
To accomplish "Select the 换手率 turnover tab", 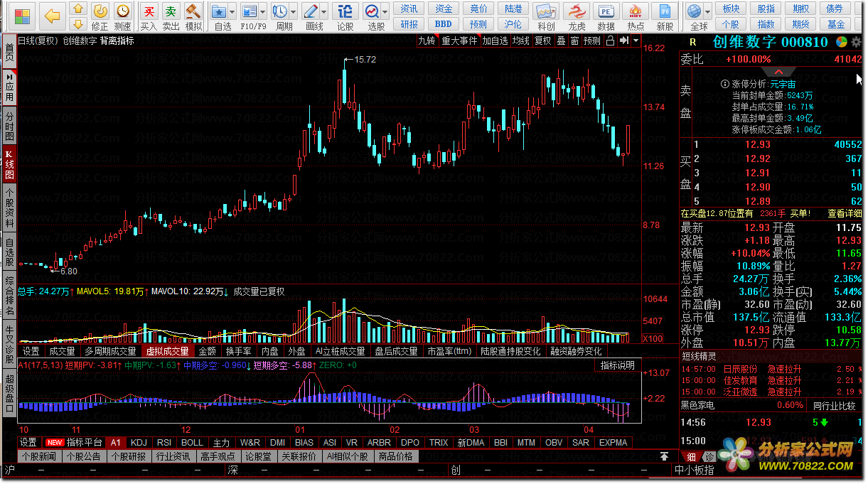I will point(239,351).
